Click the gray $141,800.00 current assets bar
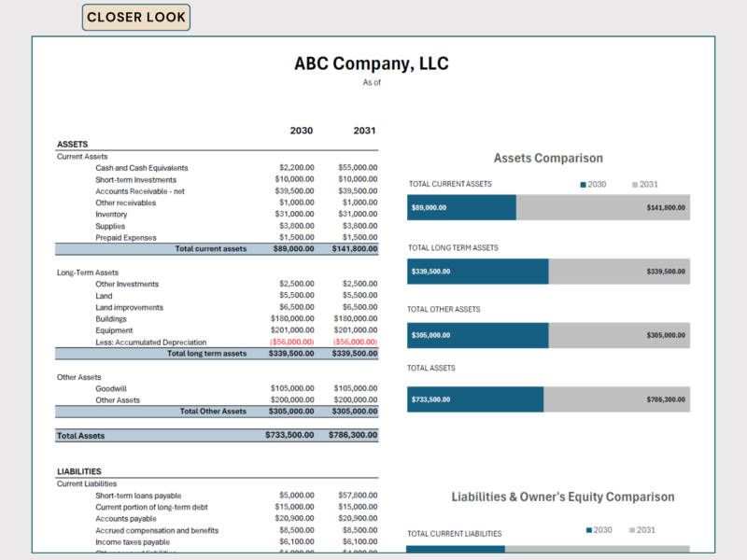Image resolution: width=747 pixels, height=560 pixels. point(603,207)
